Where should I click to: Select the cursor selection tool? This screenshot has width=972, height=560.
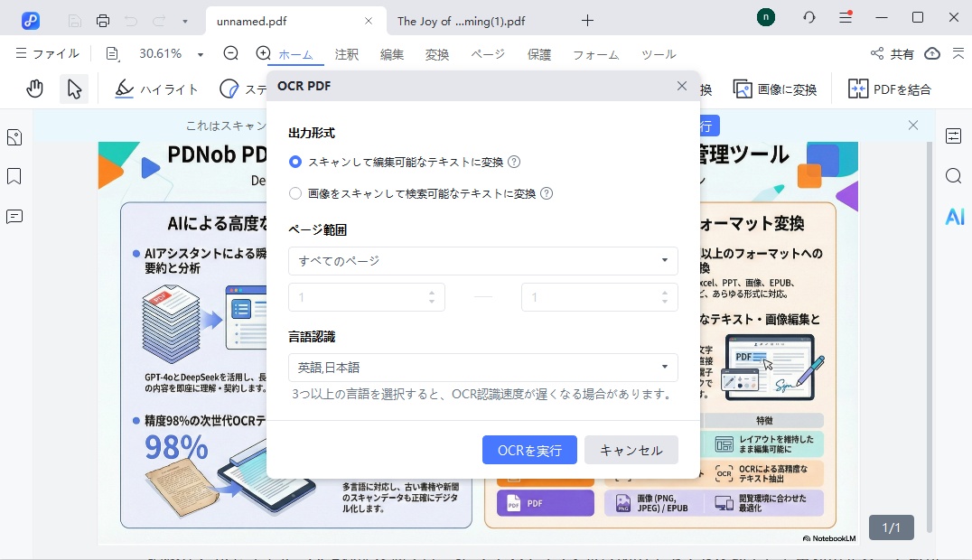click(x=74, y=88)
